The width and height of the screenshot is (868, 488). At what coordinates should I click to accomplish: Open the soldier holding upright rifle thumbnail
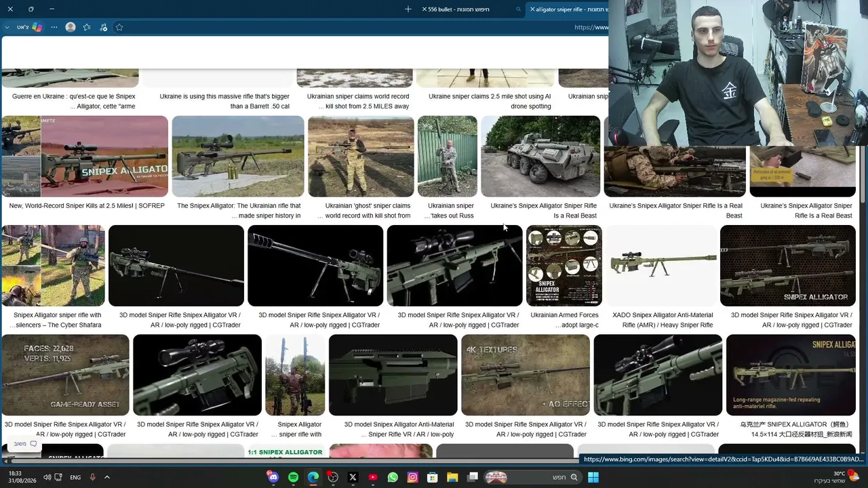coord(295,375)
